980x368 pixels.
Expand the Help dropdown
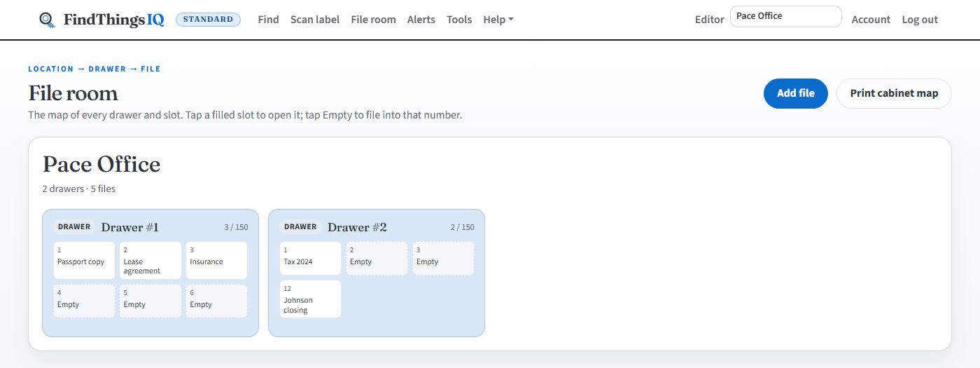[498, 20]
